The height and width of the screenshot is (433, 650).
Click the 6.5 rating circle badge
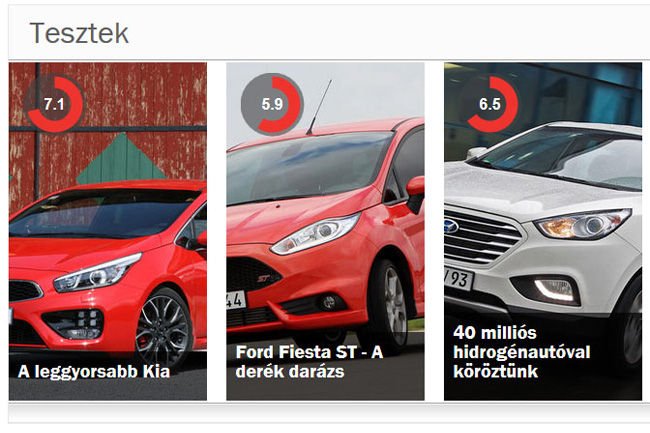[x=490, y=104]
